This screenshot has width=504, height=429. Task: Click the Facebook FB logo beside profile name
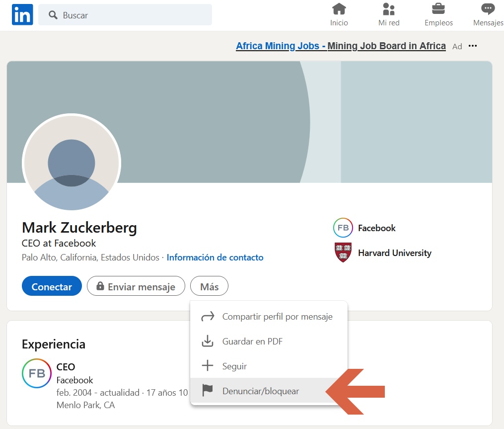(x=343, y=228)
